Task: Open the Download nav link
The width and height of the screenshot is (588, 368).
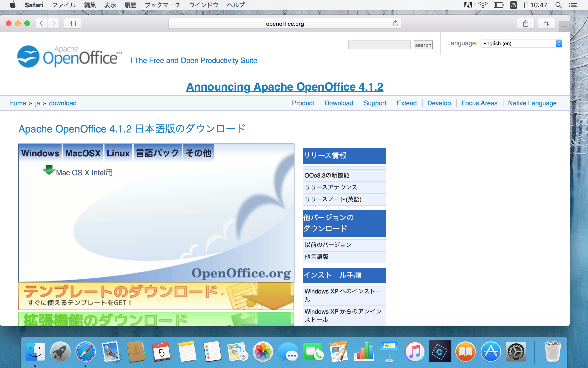Action: [339, 103]
